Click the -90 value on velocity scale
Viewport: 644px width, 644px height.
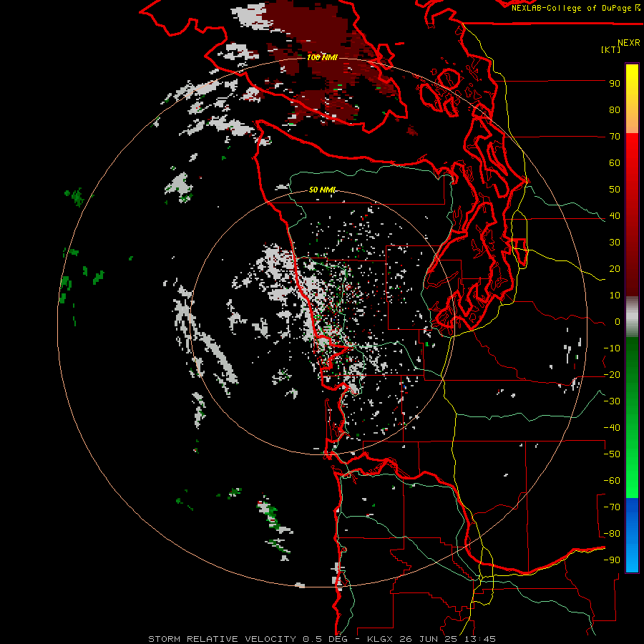point(612,560)
